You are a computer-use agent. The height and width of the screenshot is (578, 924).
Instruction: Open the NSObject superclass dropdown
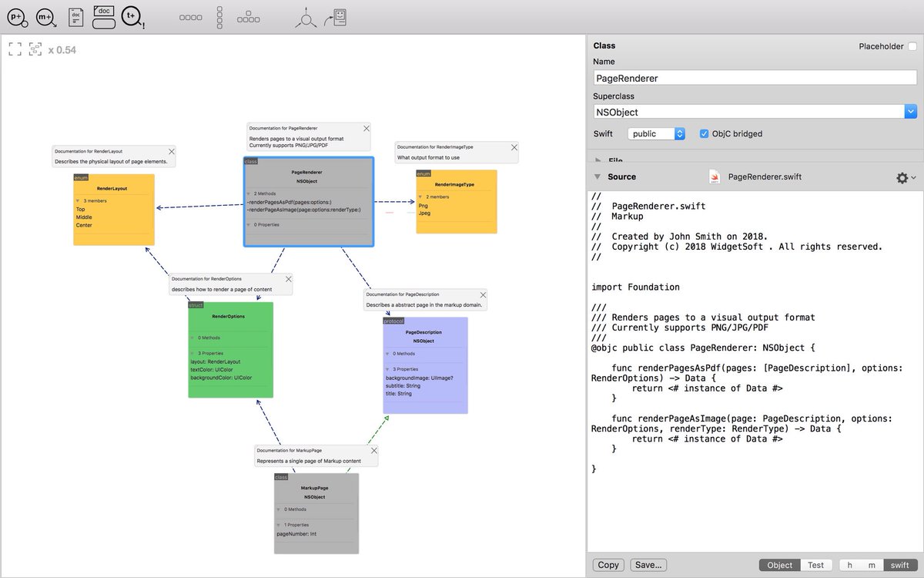[x=911, y=111]
